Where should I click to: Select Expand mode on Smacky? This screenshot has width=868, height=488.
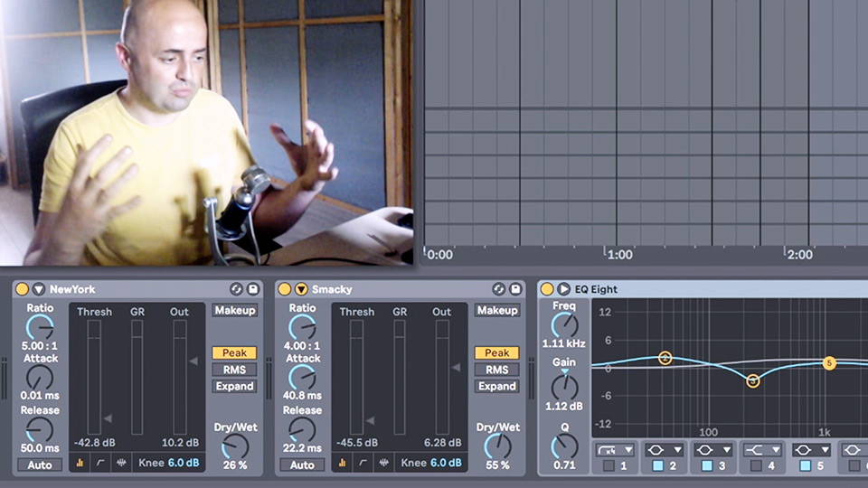coord(497,386)
